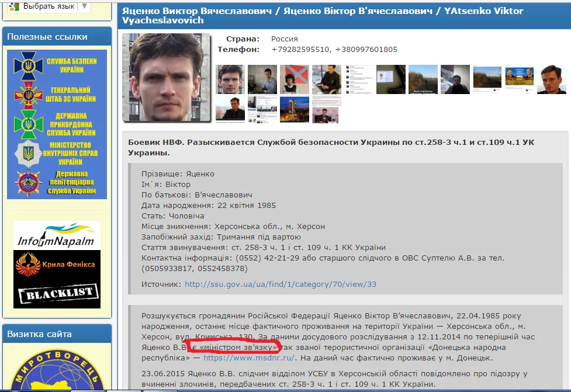Click the phrase «міністром зв'язку»

tap(238, 347)
